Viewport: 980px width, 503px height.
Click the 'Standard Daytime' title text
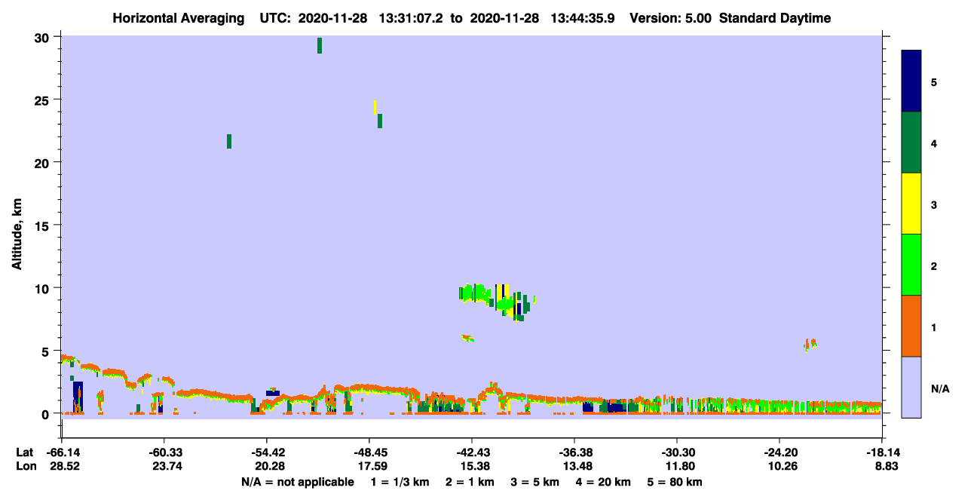pos(775,18)
